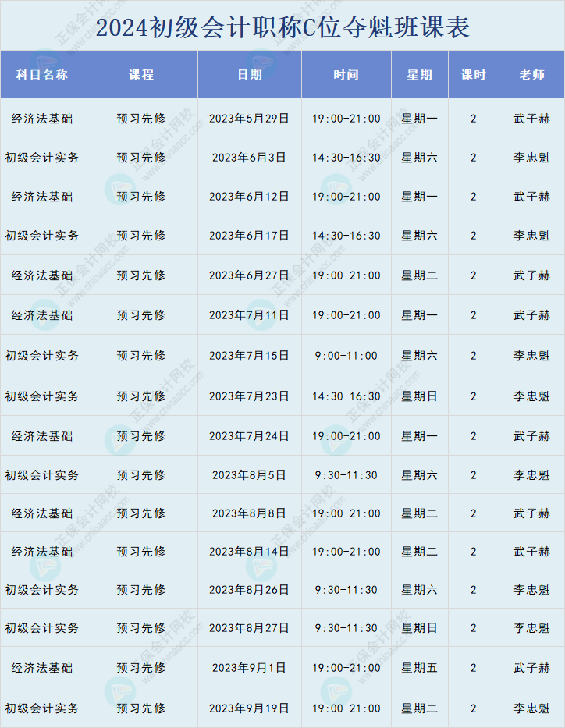Image resolution: width=565 pixels, height=728 pixels.
Task: Click 初级会计实务 in the July 15 row
Action: (x=42, y=356)
